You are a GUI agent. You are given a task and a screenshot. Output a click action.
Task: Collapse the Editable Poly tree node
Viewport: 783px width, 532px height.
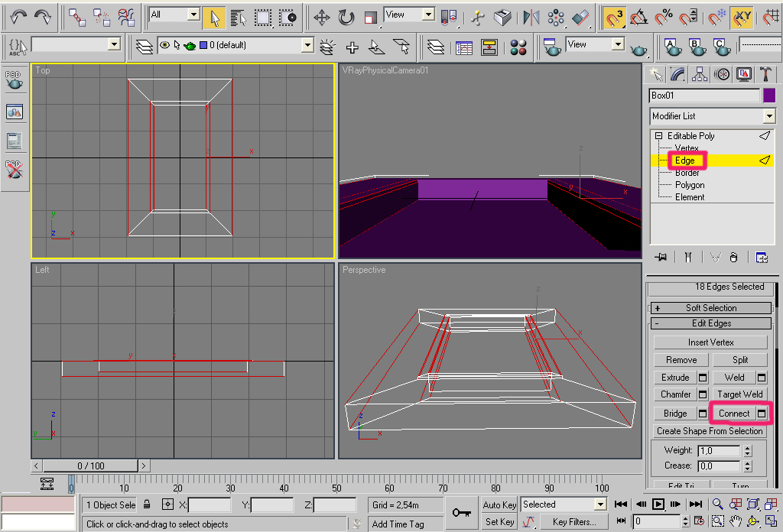tap(658, 136)
